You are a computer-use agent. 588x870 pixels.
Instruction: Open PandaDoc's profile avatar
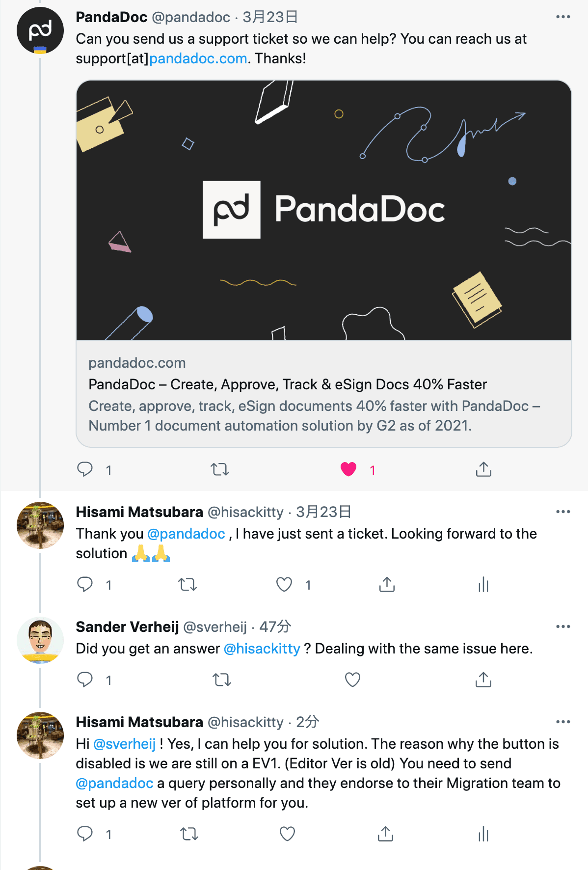pyautogui.click(x=40, y=30)
